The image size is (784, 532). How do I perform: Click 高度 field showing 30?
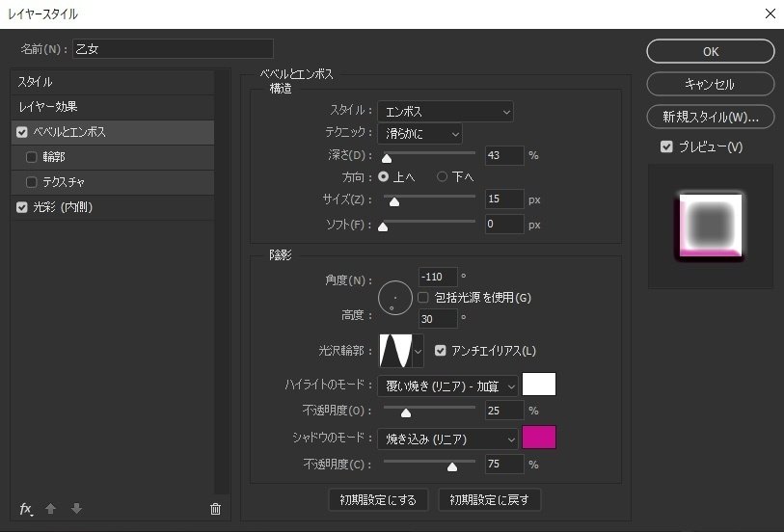point(438,319)
